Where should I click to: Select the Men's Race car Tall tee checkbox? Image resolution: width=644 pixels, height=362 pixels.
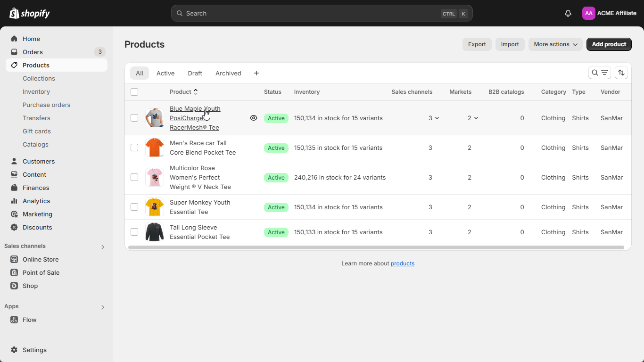click(134, 148)
